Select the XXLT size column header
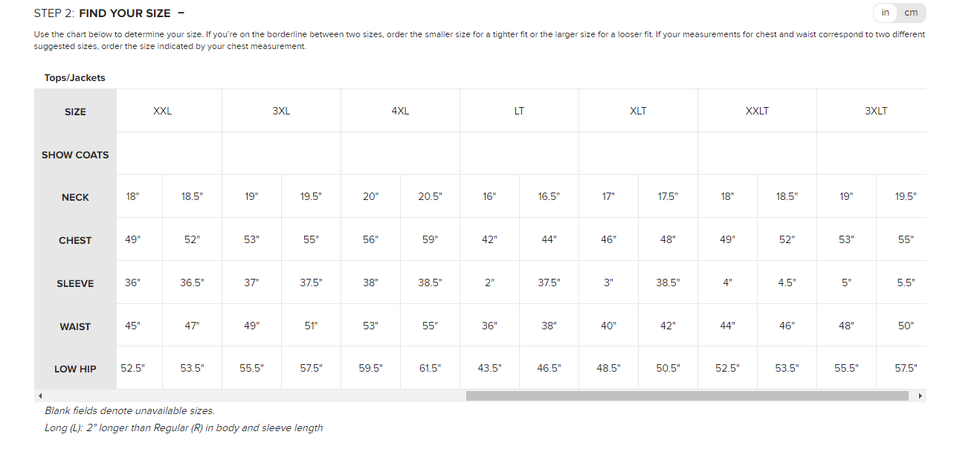The height and width of the screenshot is (452, 980). (x=757, y=111)
